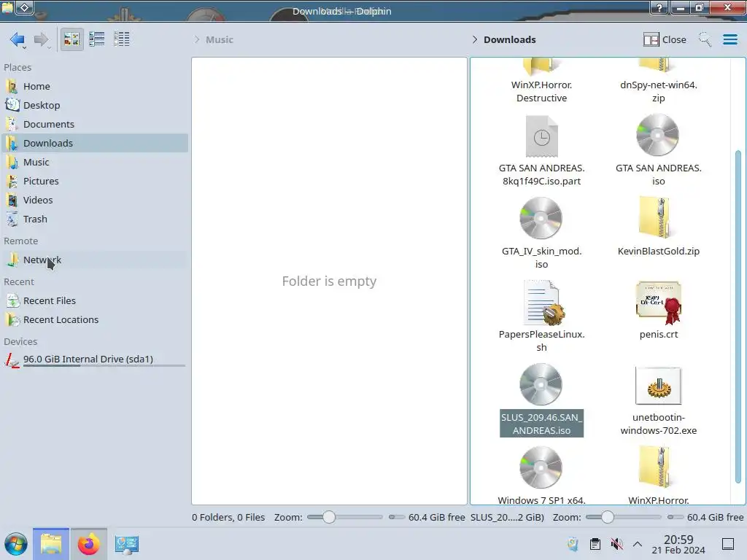
Task: Select Windows 7 SP1 x64 disc icon
Action: [x=541, y=467]
